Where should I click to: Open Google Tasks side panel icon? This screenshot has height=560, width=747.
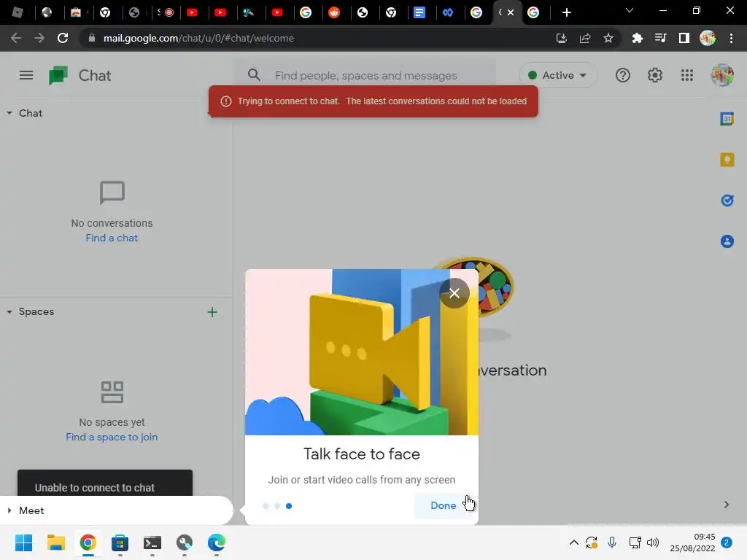(727, 201)
